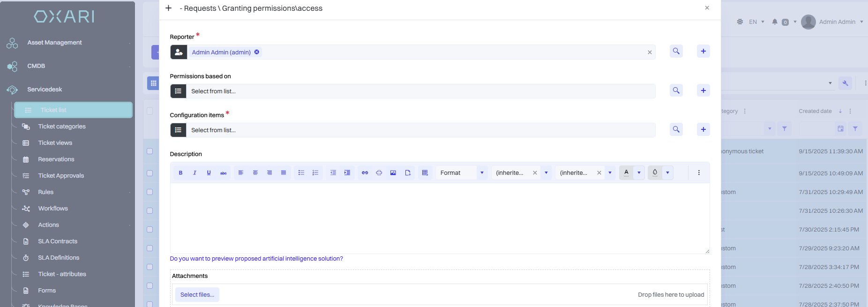Apply underline formatting in editor toolbar
The width and height of the screenshot is (868, 307).
tap(209, 173)
